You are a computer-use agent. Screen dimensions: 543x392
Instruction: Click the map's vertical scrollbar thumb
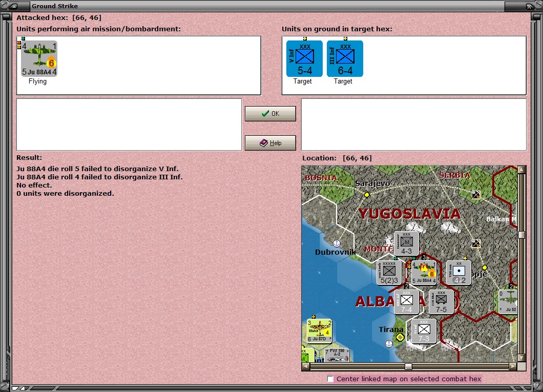(521, 235)
